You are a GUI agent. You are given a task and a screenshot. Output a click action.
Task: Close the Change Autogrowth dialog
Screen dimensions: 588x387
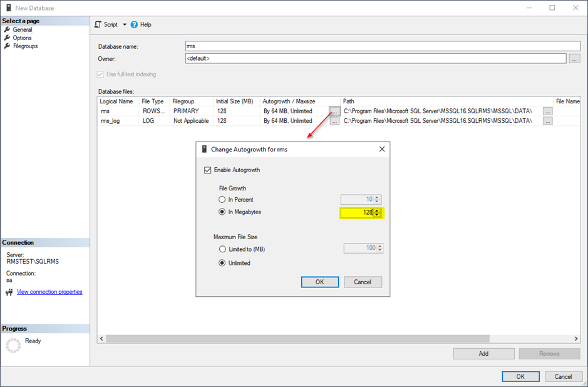click(x=382, y=149)
